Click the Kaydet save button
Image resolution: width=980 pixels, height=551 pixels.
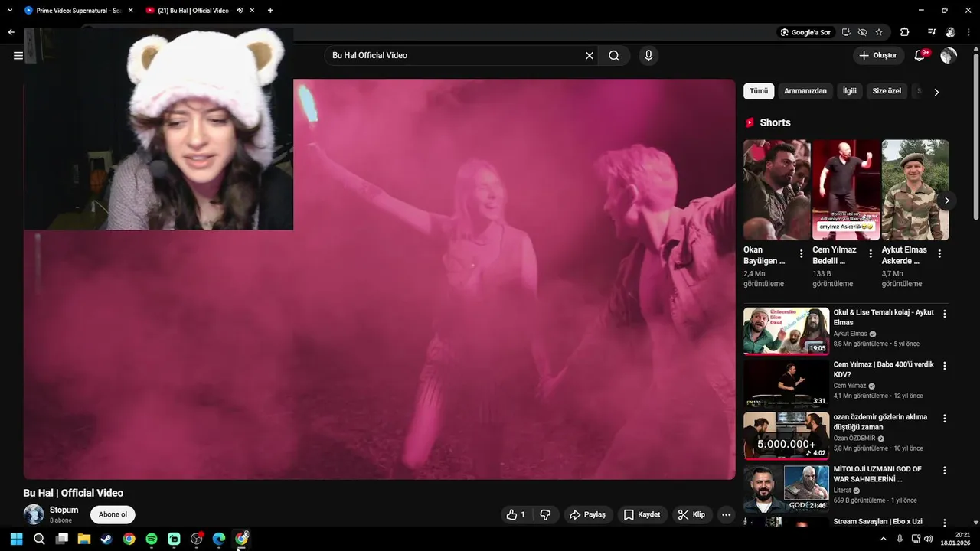pos(642,515)
